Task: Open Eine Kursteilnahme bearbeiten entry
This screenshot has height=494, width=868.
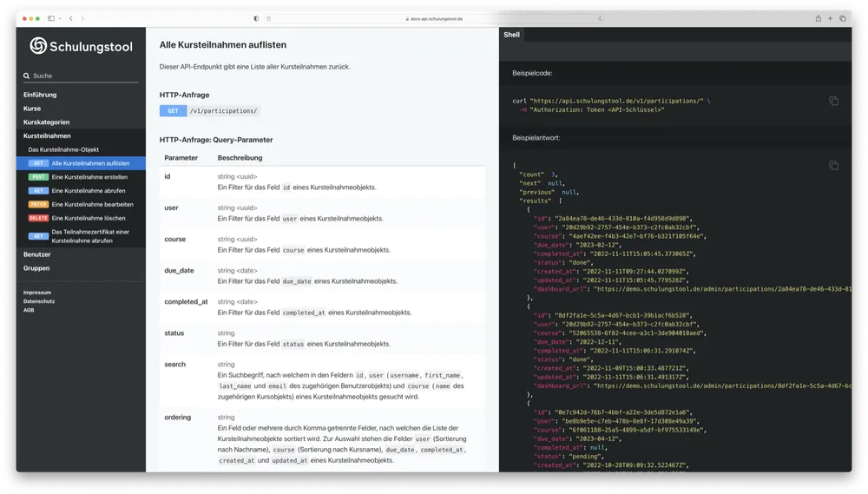Action: (x=93, y=204)
